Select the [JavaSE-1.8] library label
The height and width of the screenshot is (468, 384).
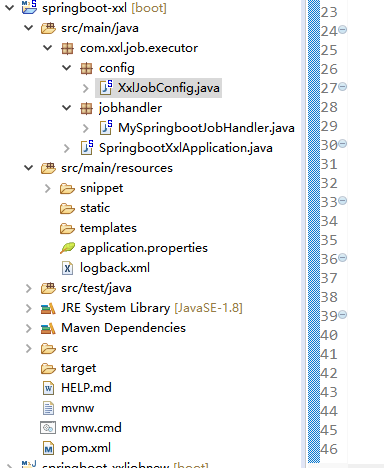pyautogui.click(x=208, y=308)
